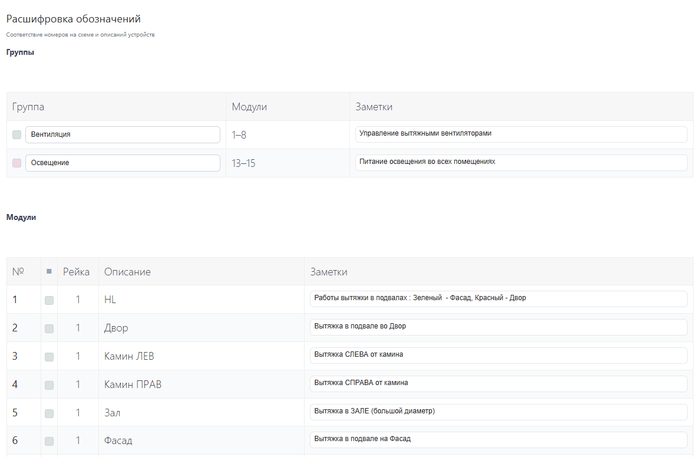This screenshot has width=700, height=457.
Task: Click the color swatch for module 1 HL
Action: [49, 300]
